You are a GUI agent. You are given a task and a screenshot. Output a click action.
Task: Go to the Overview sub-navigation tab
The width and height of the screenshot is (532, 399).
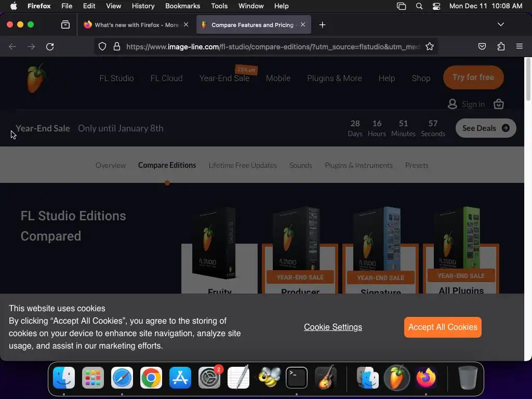(x=111, y=165)
